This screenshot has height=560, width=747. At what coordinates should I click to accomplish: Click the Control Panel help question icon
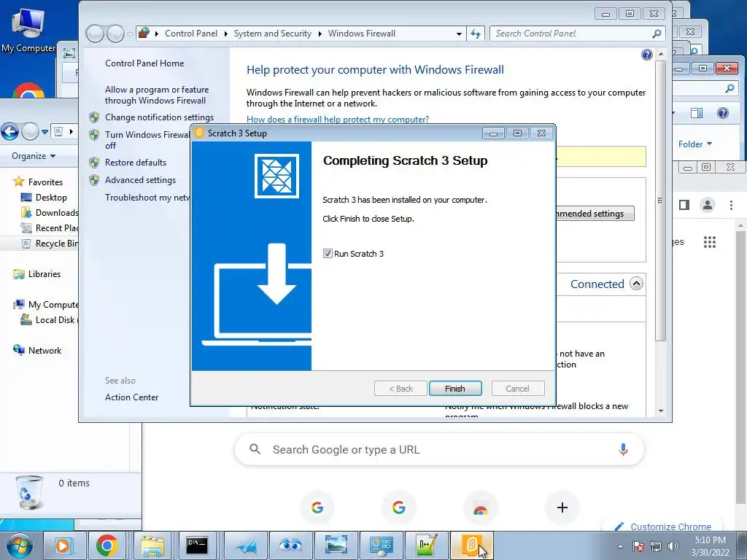tap(646, 55)
